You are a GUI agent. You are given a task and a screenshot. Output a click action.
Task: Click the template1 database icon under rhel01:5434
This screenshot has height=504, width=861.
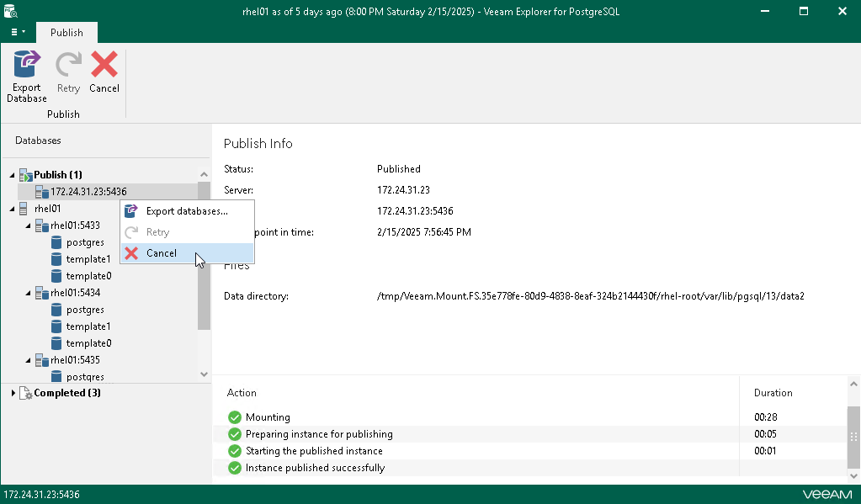tap(57, 326)
